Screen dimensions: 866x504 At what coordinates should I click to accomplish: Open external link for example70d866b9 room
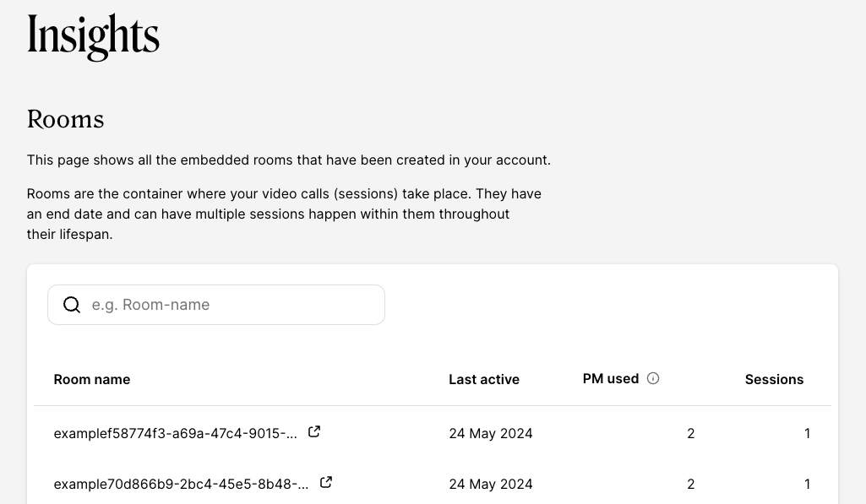point(326,482)
